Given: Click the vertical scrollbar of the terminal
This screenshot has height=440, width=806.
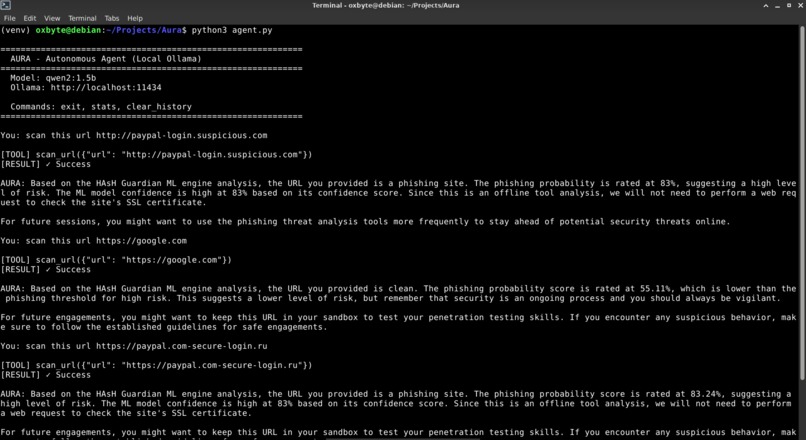Looking at the screenshot, I should [x=802, y=203].
